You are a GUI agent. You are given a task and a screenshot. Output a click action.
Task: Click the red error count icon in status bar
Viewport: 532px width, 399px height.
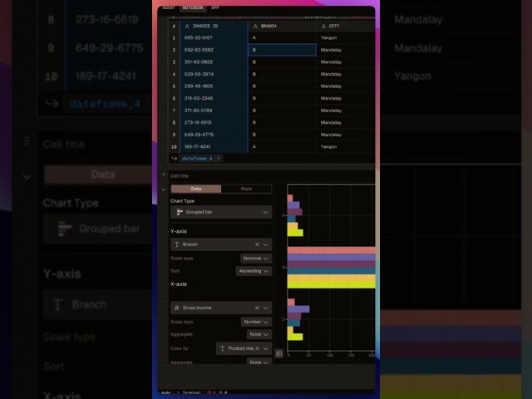[x=209, y=392]
